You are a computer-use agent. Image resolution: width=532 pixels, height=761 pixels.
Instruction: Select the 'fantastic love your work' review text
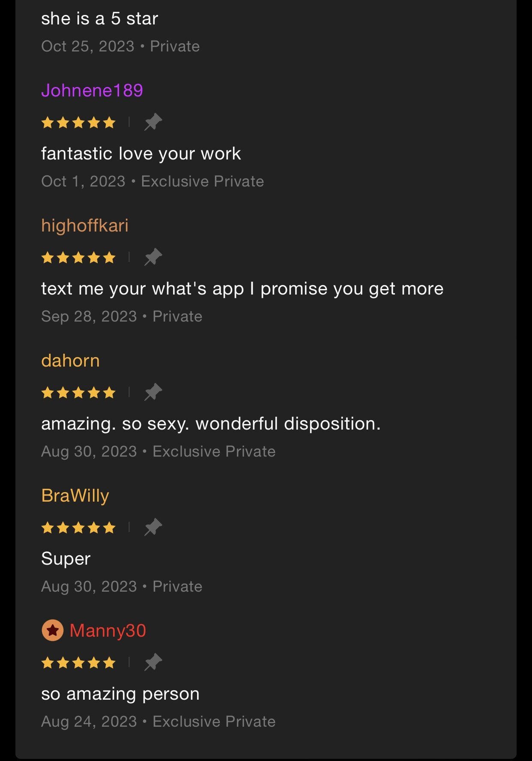point(141,154)
